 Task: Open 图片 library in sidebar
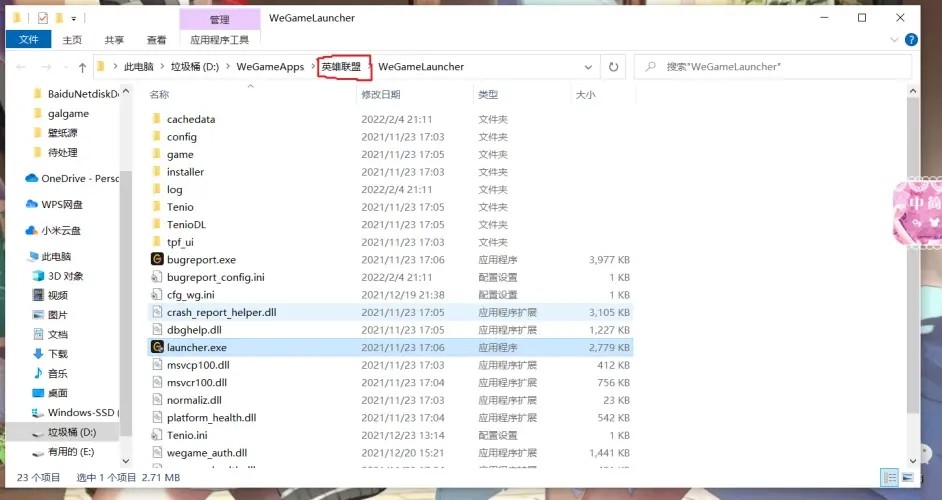[x=50, y=314]
